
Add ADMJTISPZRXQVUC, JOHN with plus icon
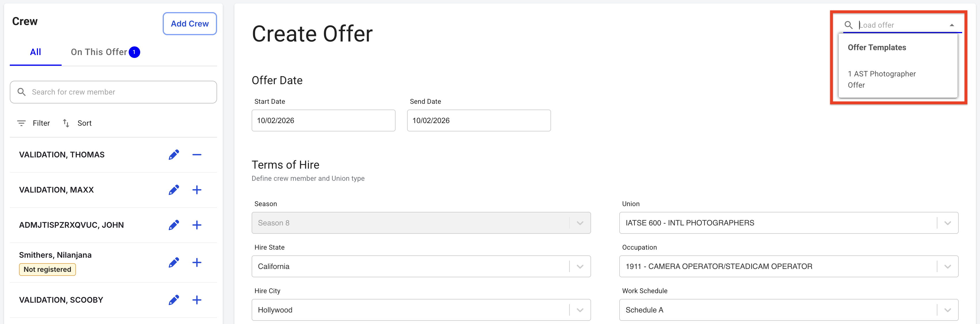[x=197, y=225]
